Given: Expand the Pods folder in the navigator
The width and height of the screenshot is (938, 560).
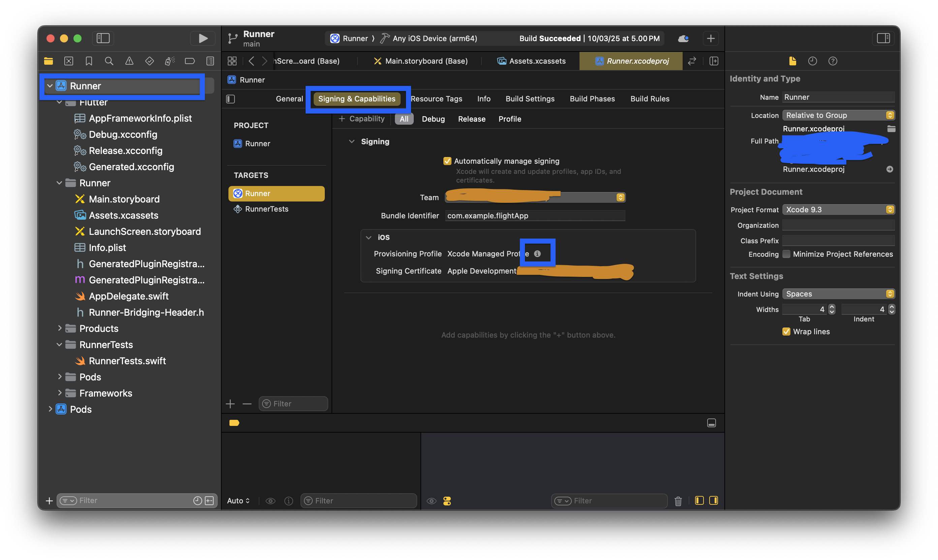Looking at the screenshot, I should point(60,377).
